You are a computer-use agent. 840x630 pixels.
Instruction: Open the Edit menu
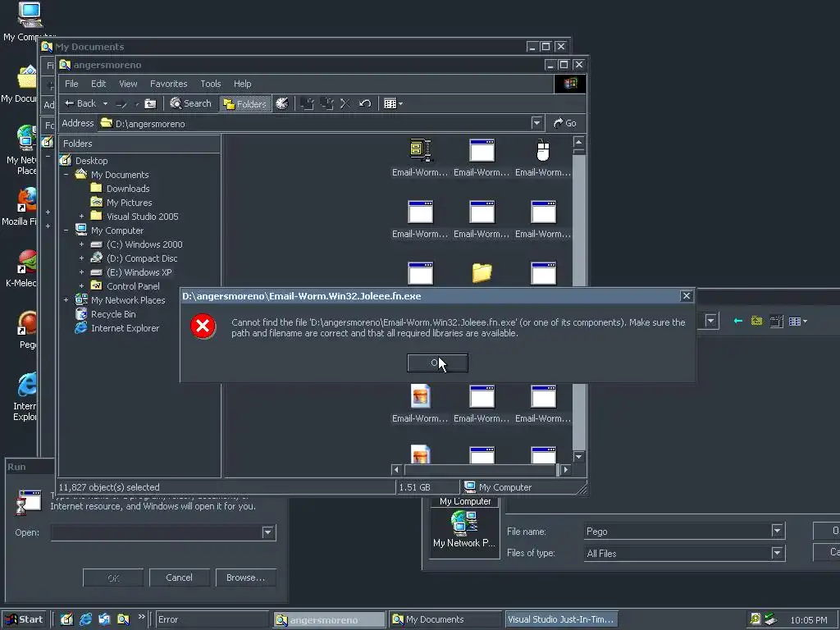coord(98,84)
